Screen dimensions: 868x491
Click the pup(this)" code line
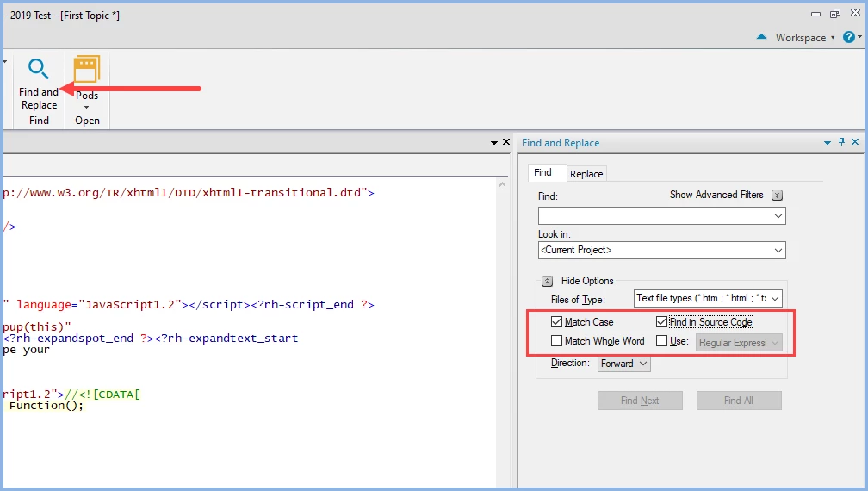[36, 326]
